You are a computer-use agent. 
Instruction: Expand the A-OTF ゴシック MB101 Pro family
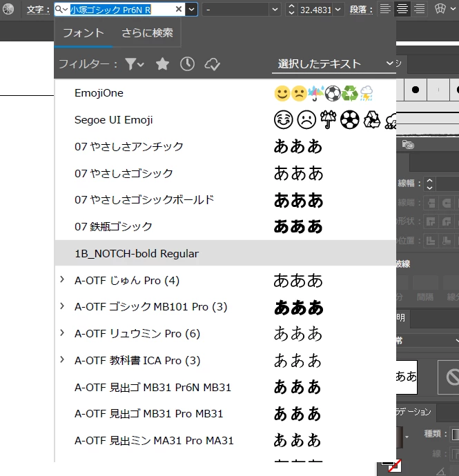pyautogui.click(x=62, y=306)
